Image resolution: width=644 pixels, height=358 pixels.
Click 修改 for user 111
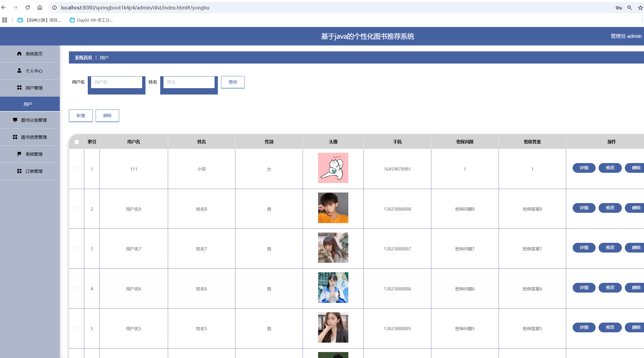[610, 168]
